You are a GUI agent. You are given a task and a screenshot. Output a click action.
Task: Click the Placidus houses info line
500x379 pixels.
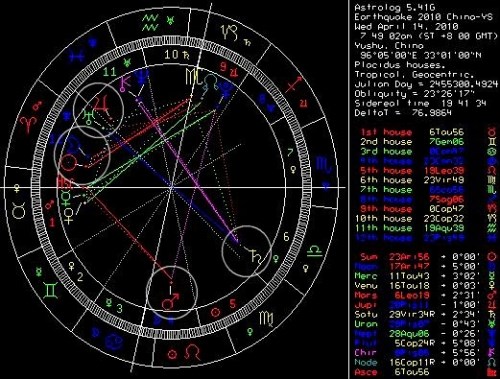pyautogui.click(x=400, y=65)
